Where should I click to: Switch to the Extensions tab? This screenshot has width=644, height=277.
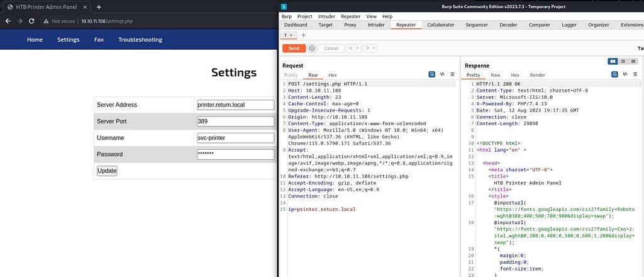[631, 25]
